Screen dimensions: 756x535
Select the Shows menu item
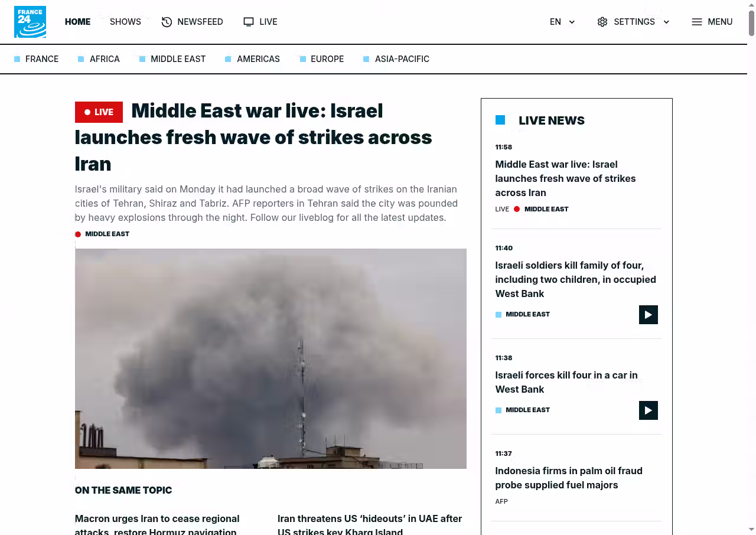[x=125, y=22]
